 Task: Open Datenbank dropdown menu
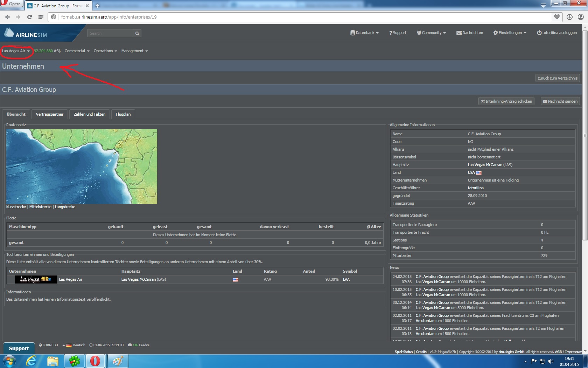pyautogui.click(x=364, y=33)
